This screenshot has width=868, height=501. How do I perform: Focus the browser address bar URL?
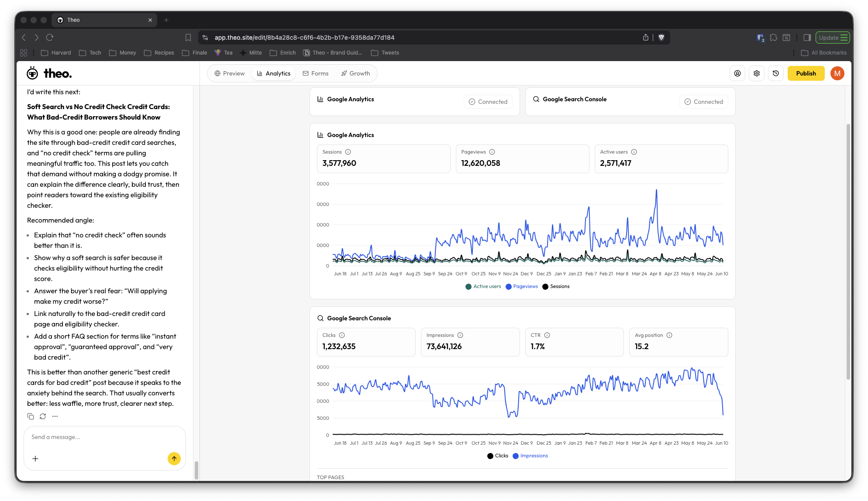click(x=304, y=38)
